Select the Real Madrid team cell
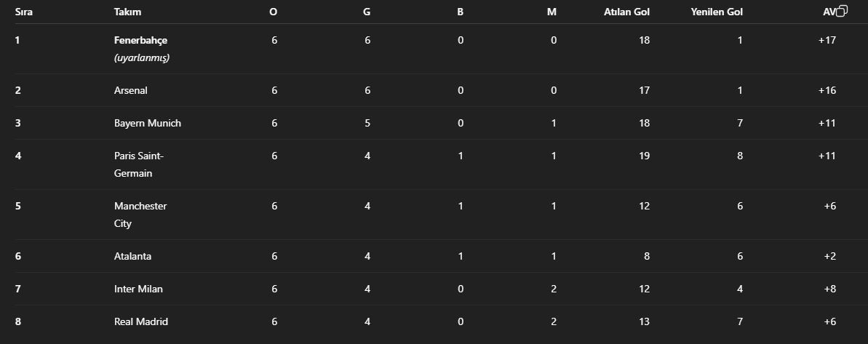 141,322
